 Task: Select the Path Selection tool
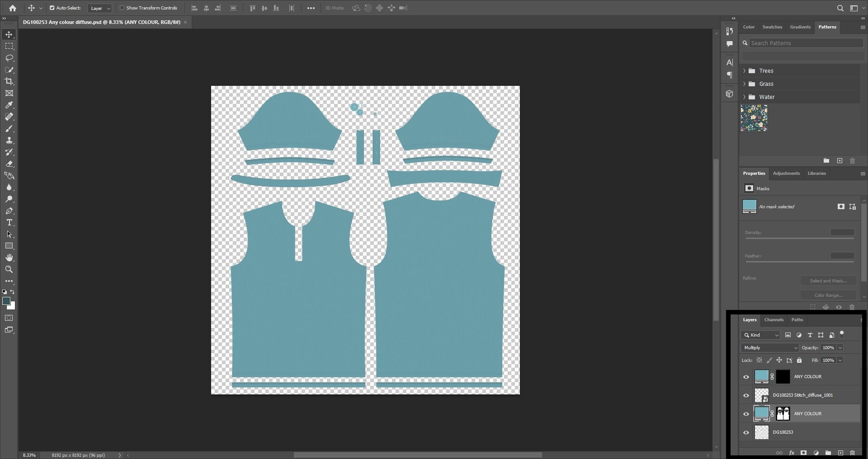click(9, 234)
